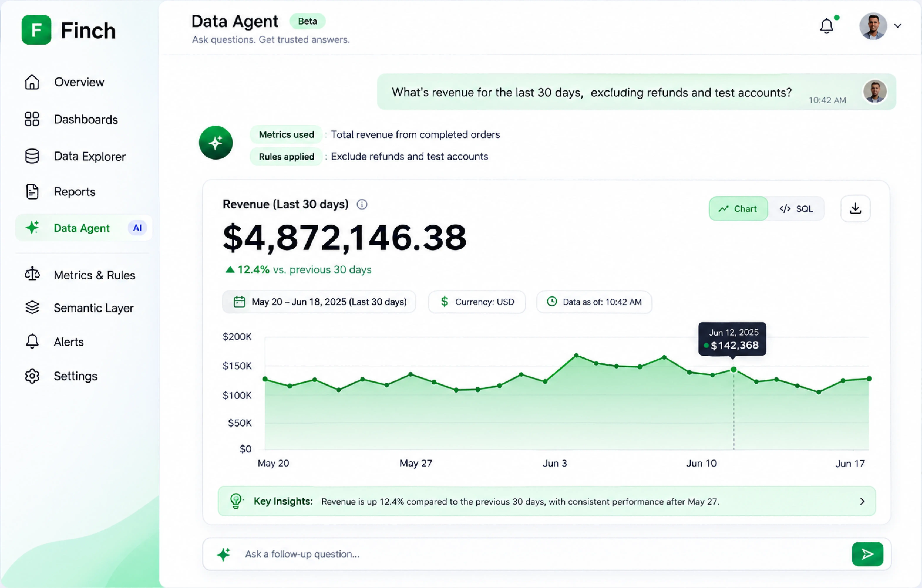Viewport: 922px width, 588px height.
Task: Open notifications with the header bell icon
Action: [x=827, y=26]
